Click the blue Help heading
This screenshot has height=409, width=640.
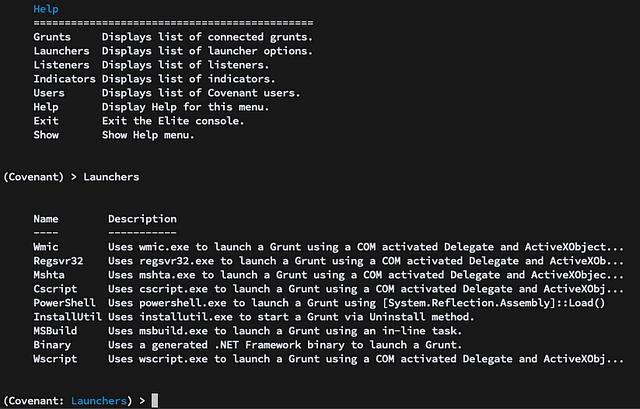[x=46, y=9]
